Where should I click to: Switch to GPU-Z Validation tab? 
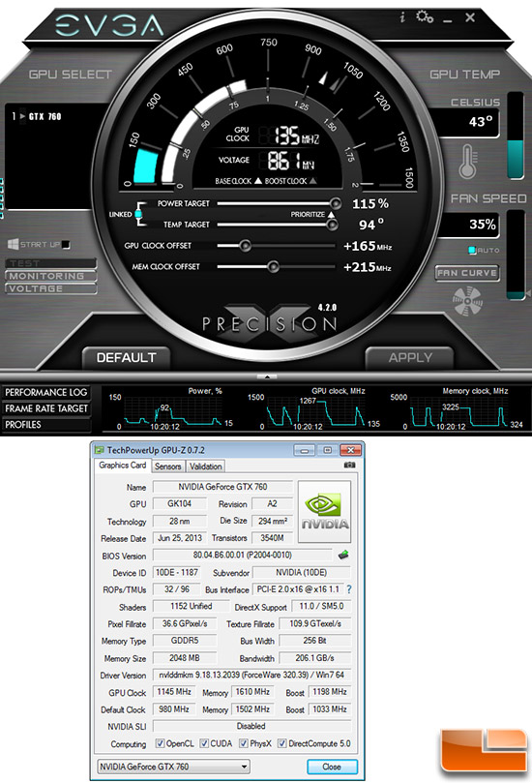[206, 467]
